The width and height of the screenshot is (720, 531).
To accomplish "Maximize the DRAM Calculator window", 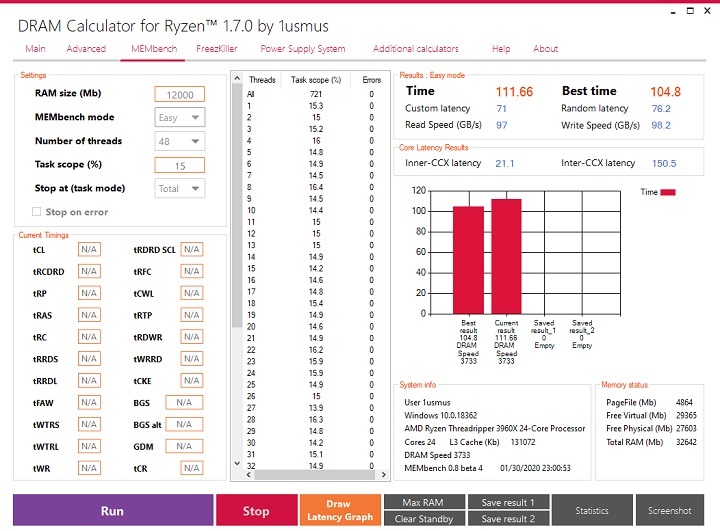I will pyautogui.click(x=690, y=11).
